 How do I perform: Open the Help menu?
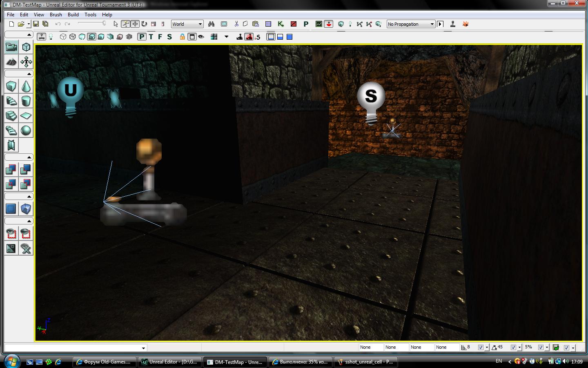click(x=107, y=14)
